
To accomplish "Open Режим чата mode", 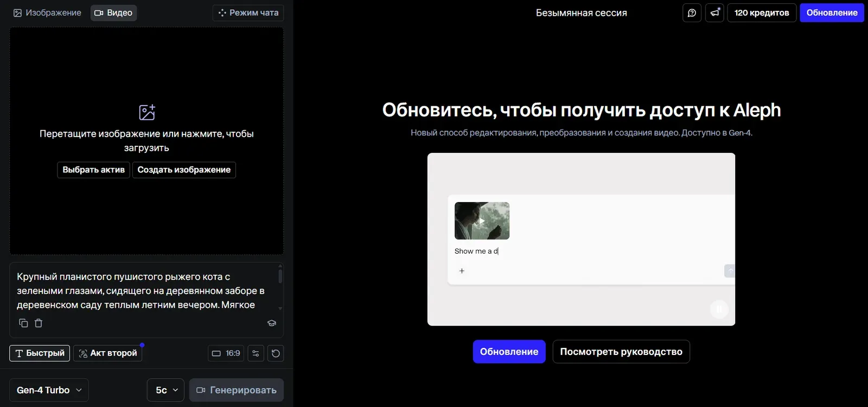I will [x=248, y=12].
